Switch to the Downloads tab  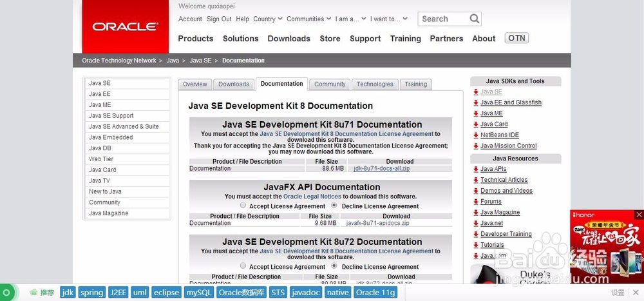click(x=234, y=84)
